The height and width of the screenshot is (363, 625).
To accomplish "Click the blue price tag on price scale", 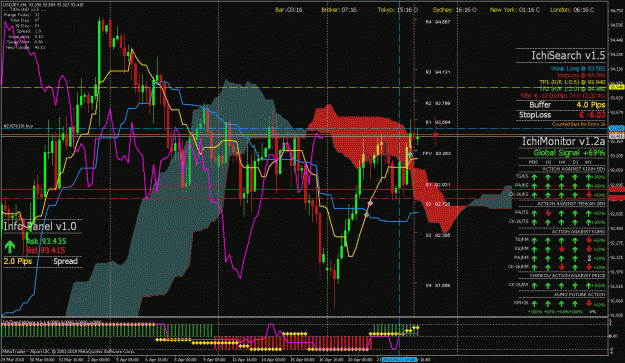I will (617, 128).
